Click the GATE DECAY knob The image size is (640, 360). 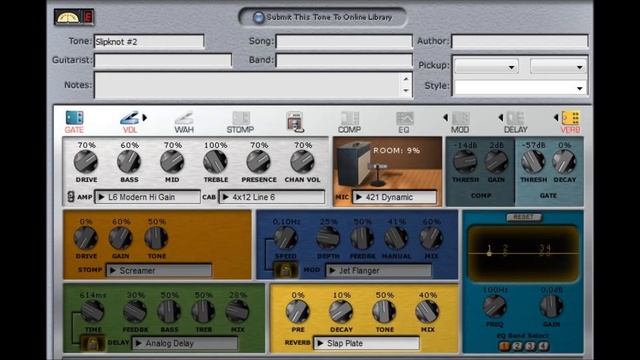coord(564,162)
